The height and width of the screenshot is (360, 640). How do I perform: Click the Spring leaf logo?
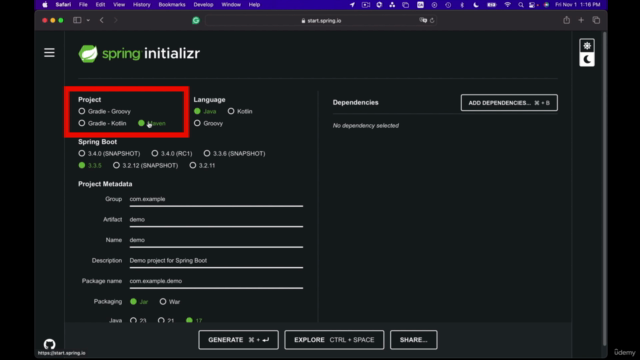pyautogui.click(x=88, y=53)
